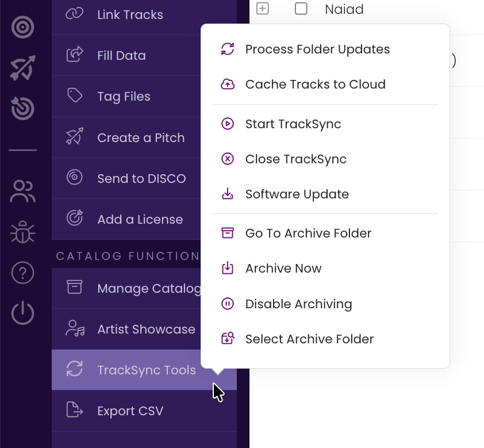The image size is (484, 448).
Task: Click the bug report icon
Action: click(23, 232)
